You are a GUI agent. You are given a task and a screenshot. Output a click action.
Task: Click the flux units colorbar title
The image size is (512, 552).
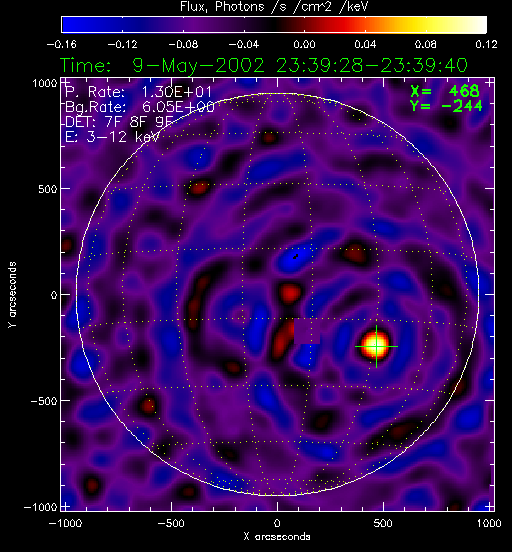[274, 6]
